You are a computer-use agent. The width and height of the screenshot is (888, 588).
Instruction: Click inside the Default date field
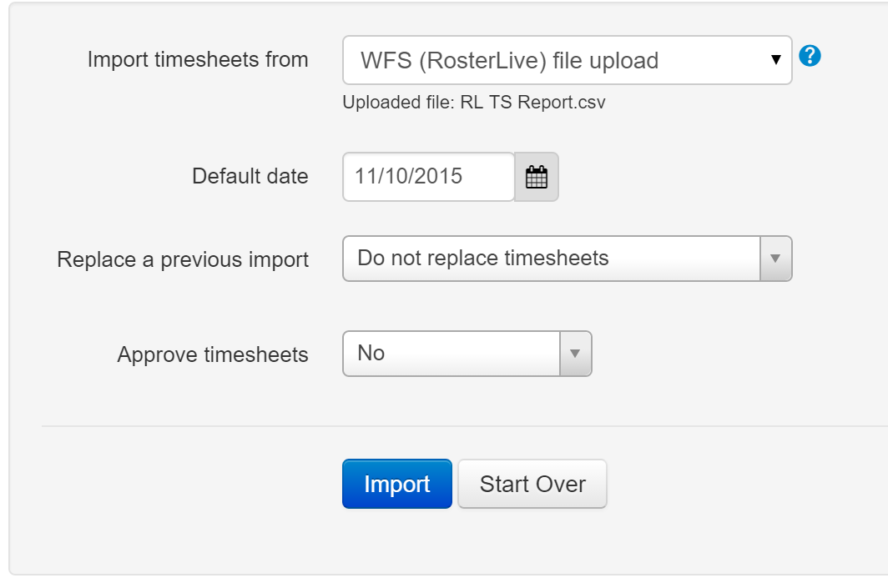pos(426,176)
